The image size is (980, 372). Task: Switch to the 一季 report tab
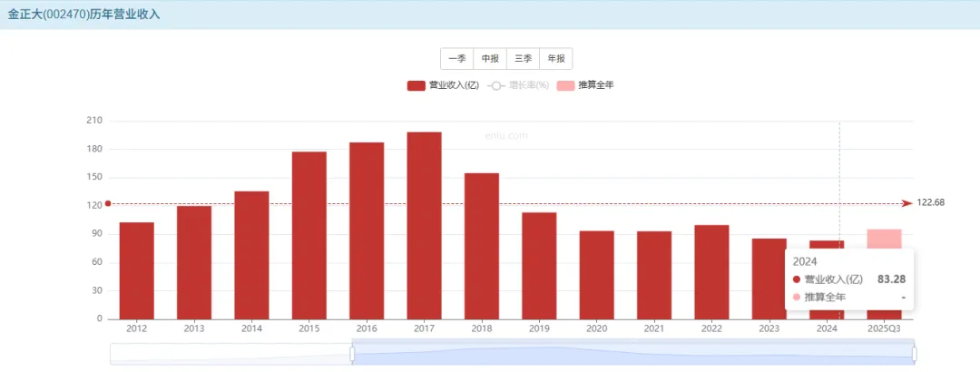tap(456, 59)
